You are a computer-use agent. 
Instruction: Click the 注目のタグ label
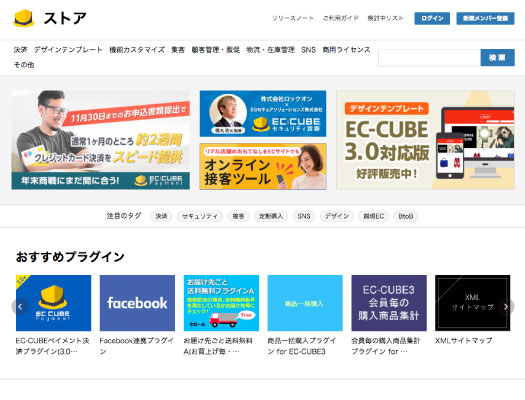pyautogui.click(x=124, y=216)
